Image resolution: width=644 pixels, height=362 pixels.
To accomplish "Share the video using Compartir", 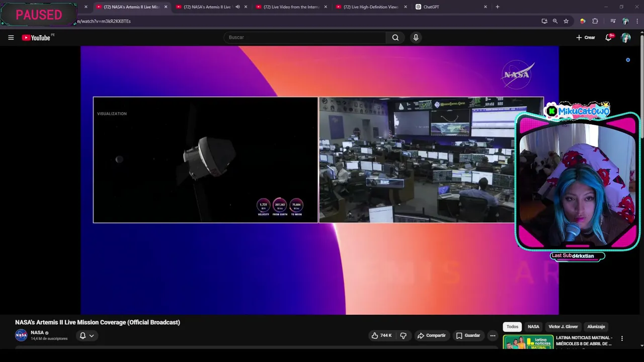I will pyautogui.click(x=432, y=335).
